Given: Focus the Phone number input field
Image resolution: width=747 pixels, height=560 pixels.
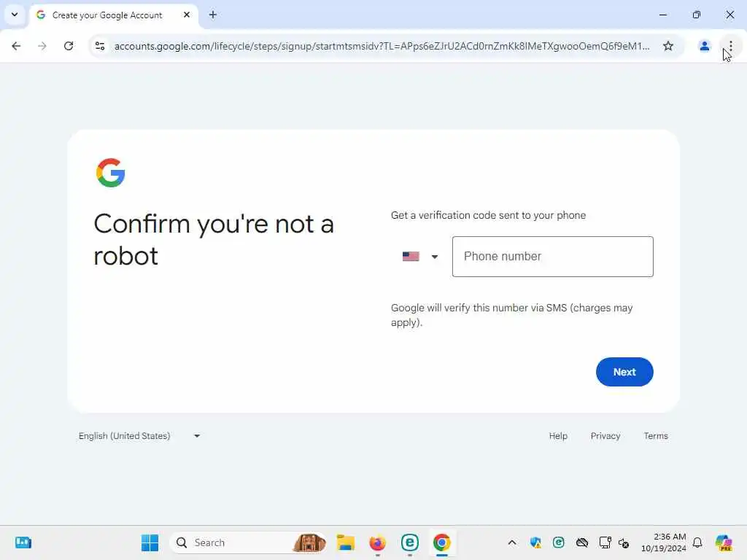Looking at the screenshot, I should coord(553,257).
